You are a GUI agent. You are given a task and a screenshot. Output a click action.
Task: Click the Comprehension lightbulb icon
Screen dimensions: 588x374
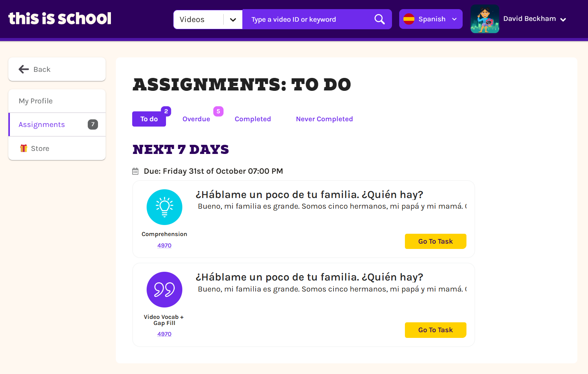[x=164, y=207]
